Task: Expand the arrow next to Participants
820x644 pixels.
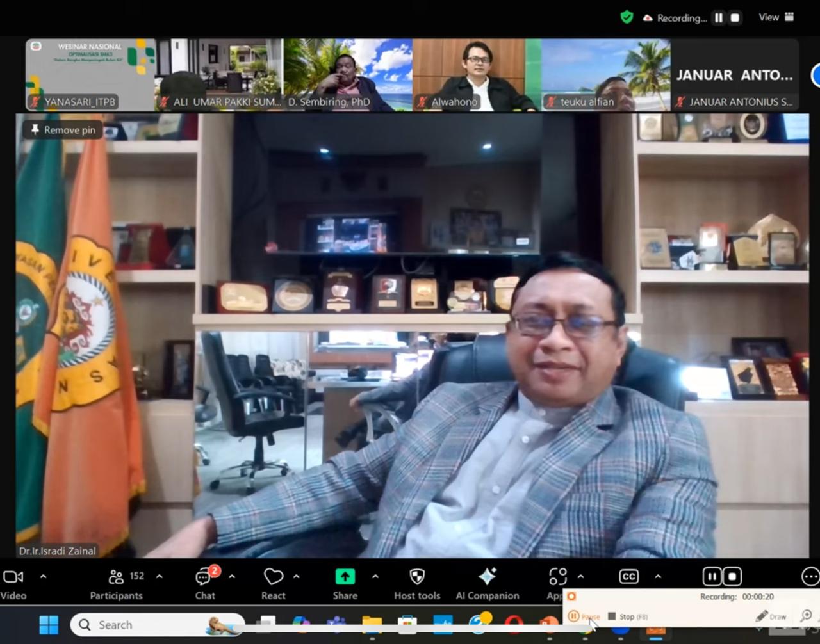Action: (160, 577)
